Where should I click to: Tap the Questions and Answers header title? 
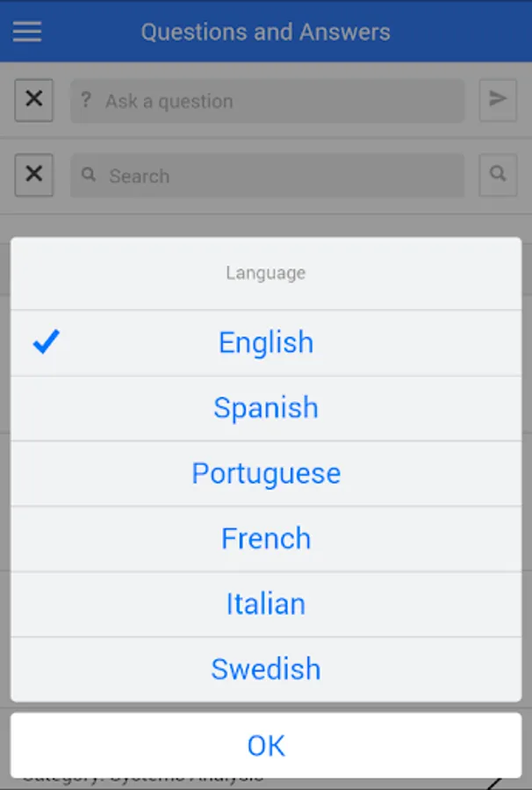click(x=265, y=32)
